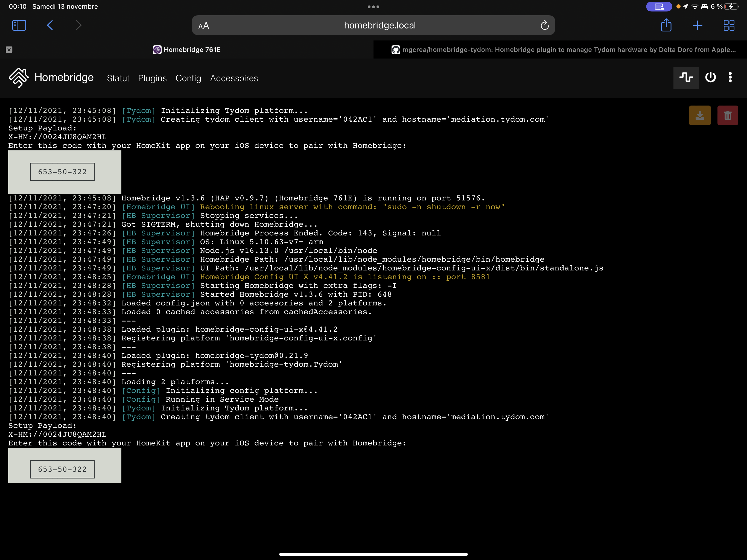This screenshot has width=747, height=560.
Task: Open the AA page settings menu
Action: point(204,25)
